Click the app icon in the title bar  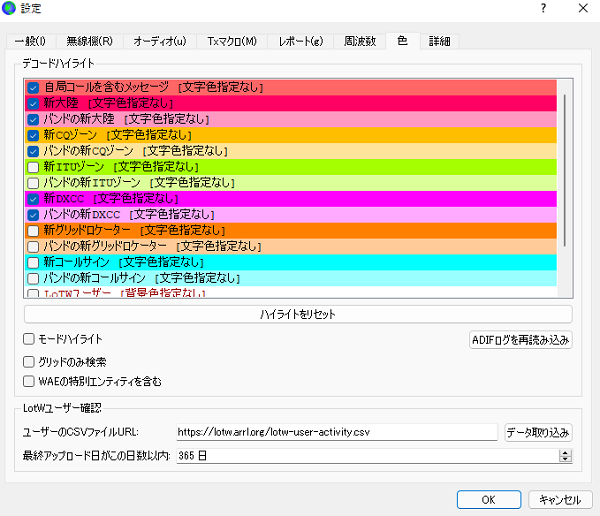(x=10, y=8)
